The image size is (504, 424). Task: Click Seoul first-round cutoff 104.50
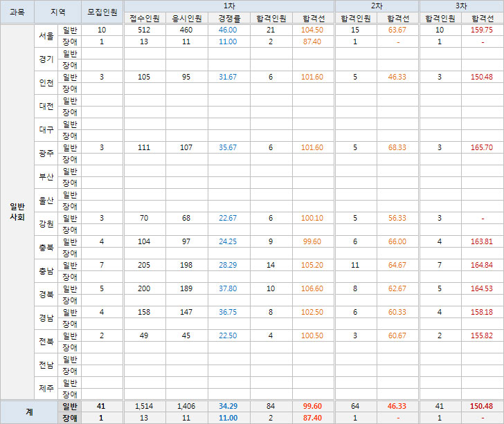312,30
